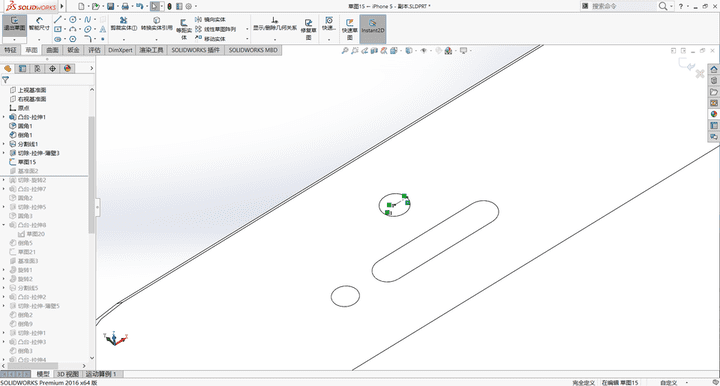
Task: Click the Save icon in title toolbar
Action: (x=111, y=6)
